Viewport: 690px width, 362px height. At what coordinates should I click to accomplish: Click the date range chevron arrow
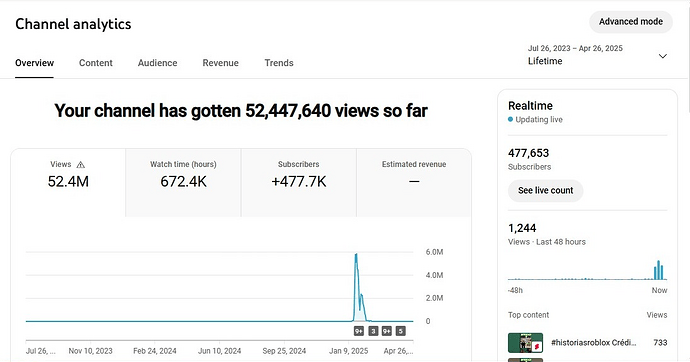pos(663,56)
